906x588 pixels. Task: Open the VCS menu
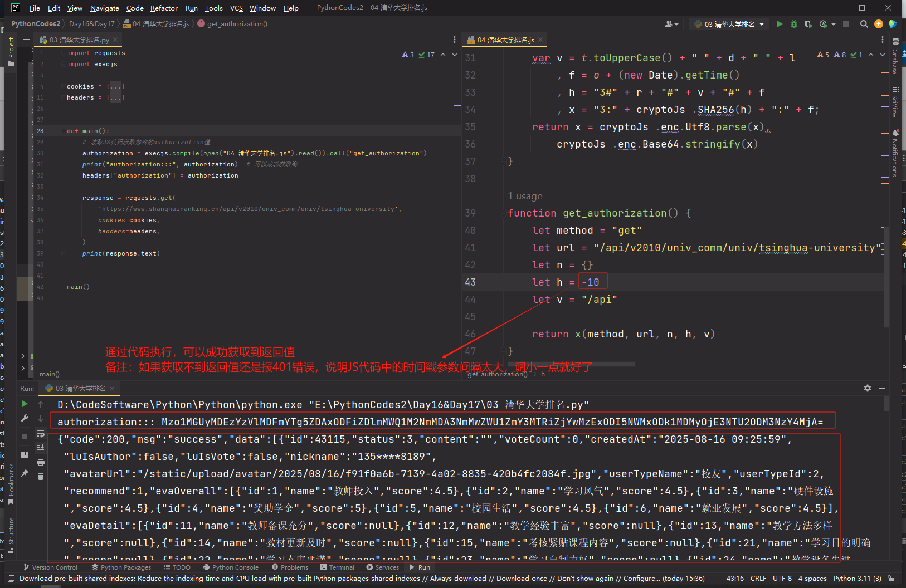[x=236, y=8]
